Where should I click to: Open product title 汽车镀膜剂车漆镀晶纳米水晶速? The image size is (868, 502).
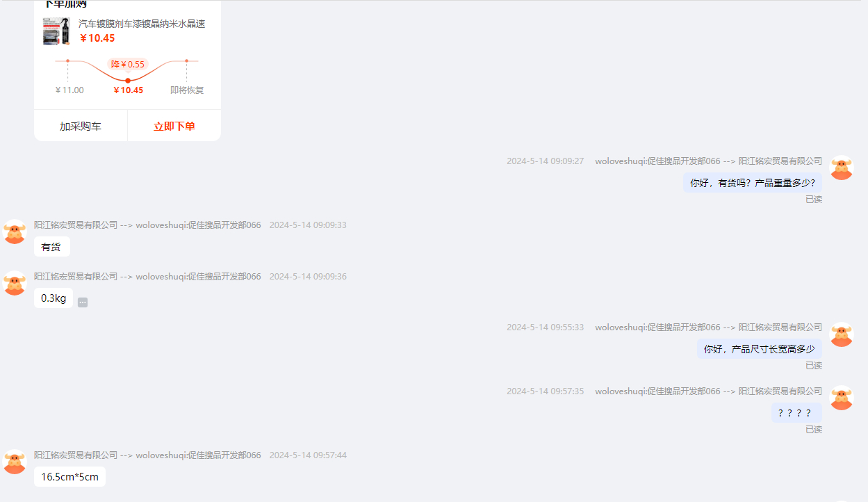(x=142, y=24)
